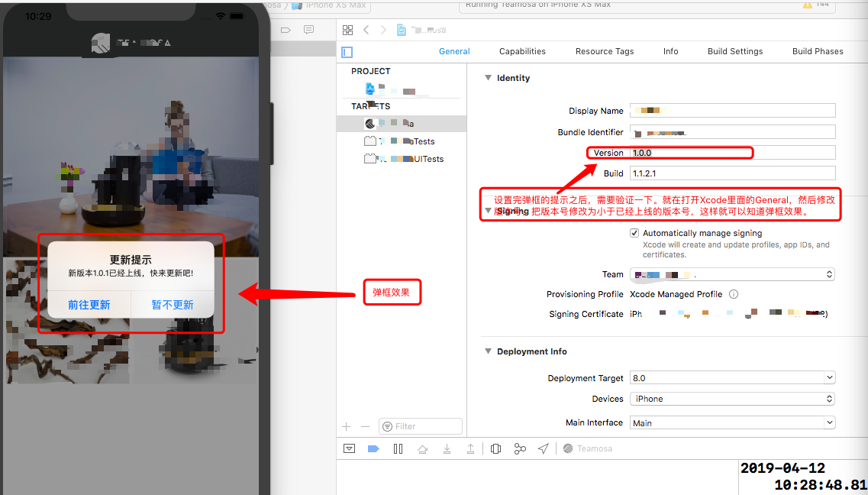The width and height of the screenshot is (868, 495).
Task: Open the Deployment Target dropdown
Action: coord(732,377)
